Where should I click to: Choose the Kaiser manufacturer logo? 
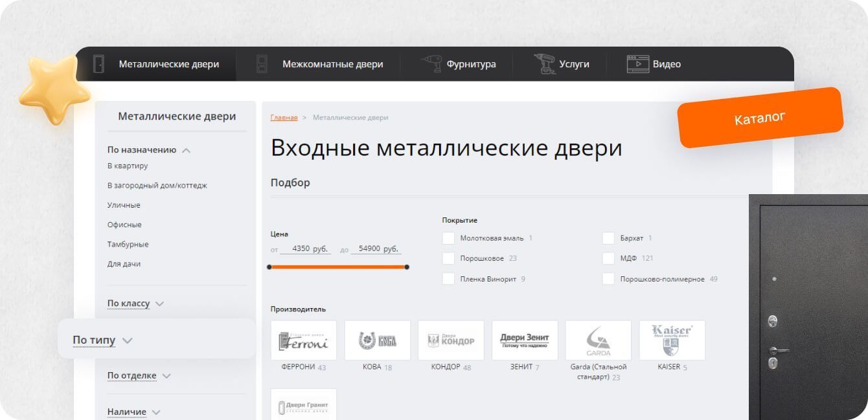(x=672, y=340)
